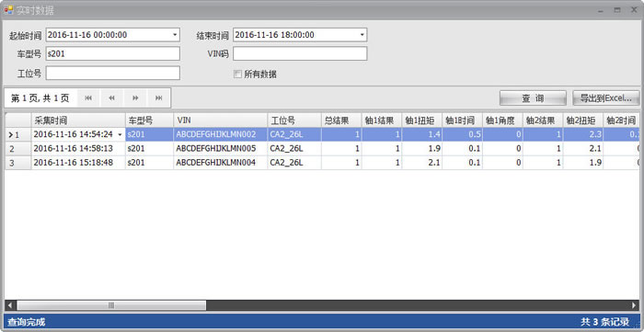Select 轴2扭矩 cell with value 2.3
The height and width of the screenshot is (332, 644).
582,134
